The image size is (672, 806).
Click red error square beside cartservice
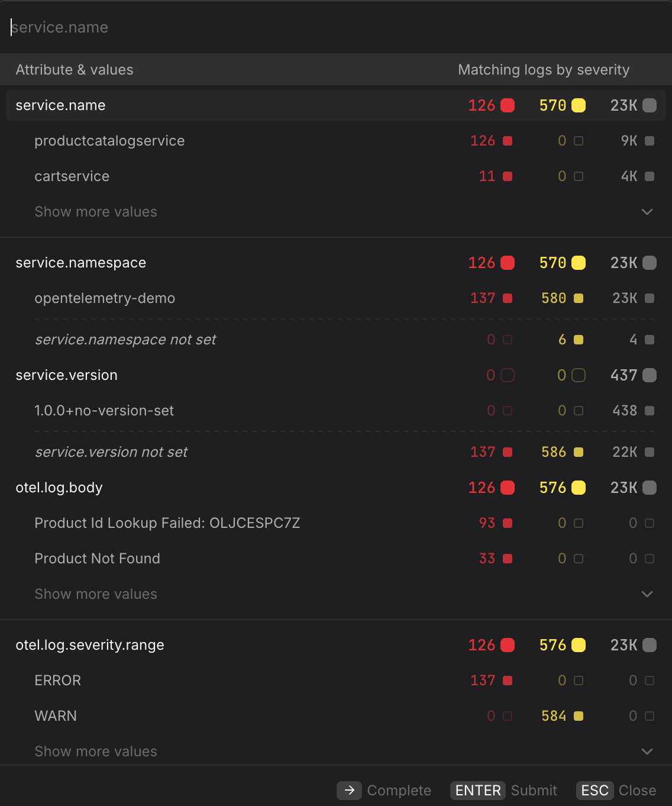(508, 176)
